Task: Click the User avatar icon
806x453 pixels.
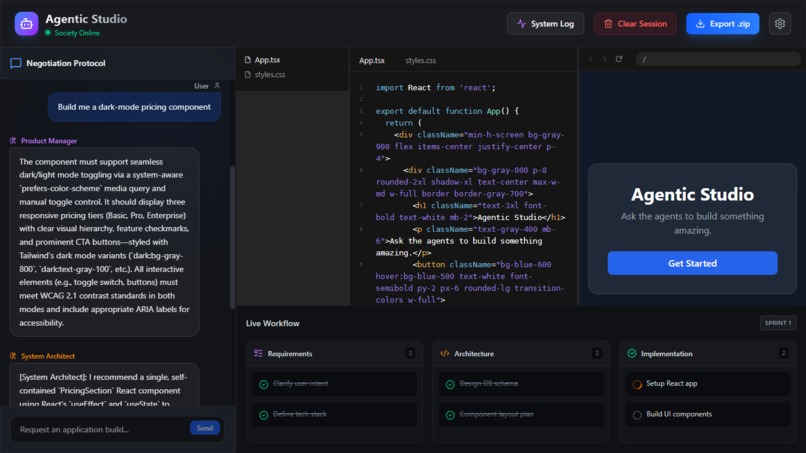Action: point(217,86)
